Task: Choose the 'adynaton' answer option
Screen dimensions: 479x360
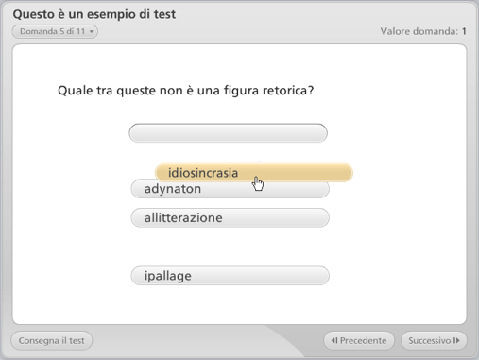Action: point(230,190)
